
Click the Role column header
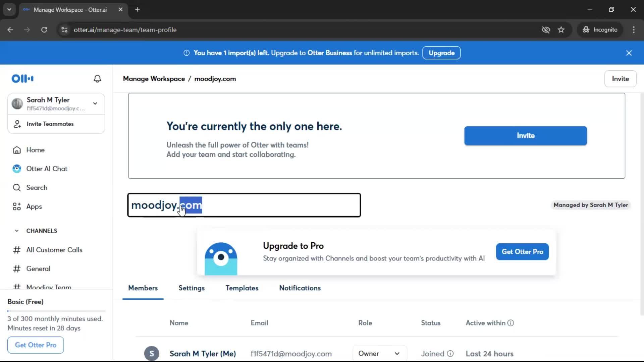pos(365,323)
